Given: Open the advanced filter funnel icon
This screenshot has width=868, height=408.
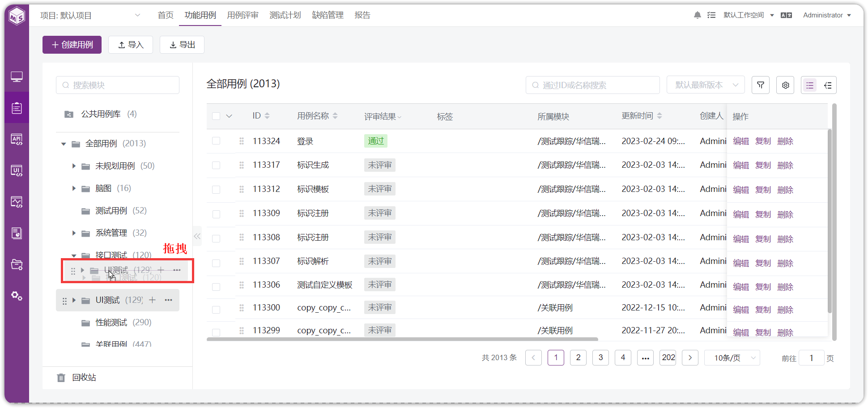Looking at the screenshot, I should [761, 85].
